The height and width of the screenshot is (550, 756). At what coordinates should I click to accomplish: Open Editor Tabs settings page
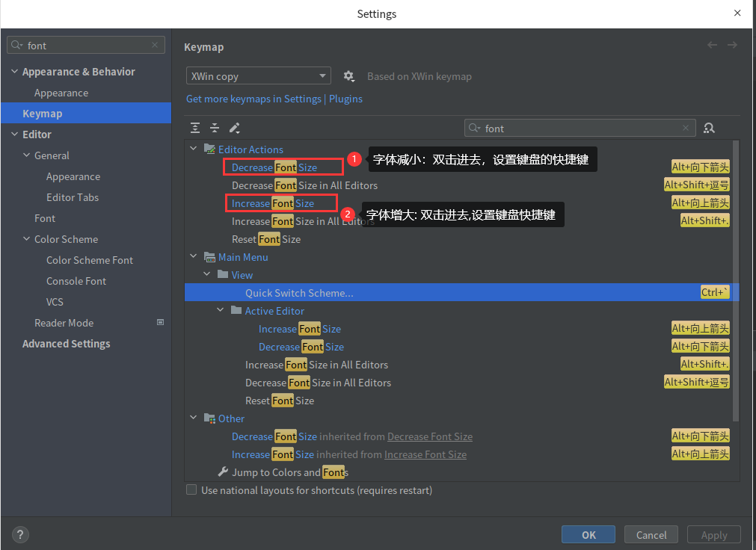click(73, 197)
